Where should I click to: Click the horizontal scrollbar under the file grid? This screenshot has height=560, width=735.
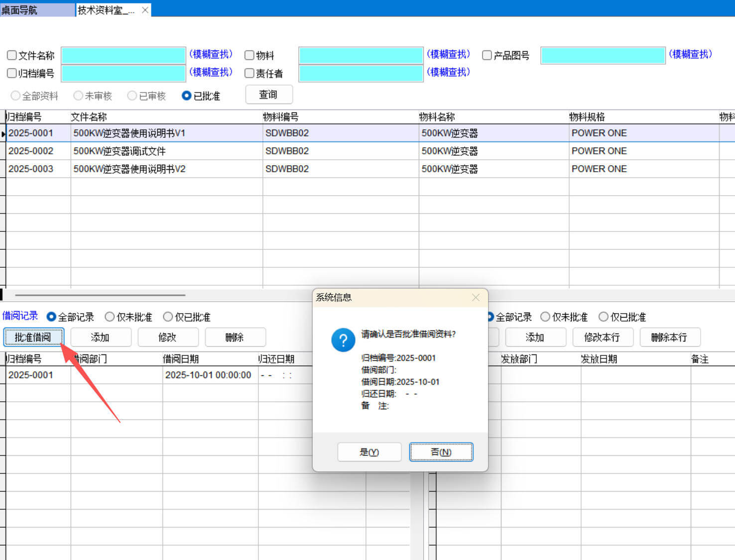(100, 295)
